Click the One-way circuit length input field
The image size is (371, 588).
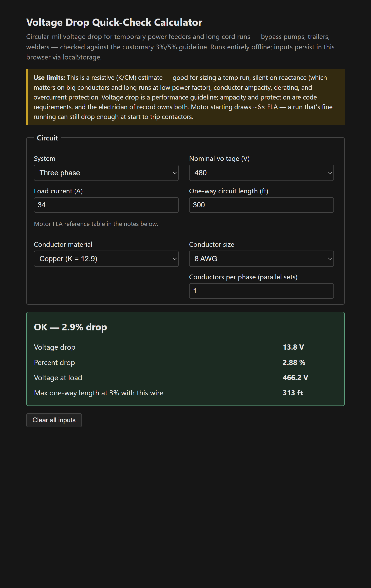pyautogui.click(x=261, y=205)
